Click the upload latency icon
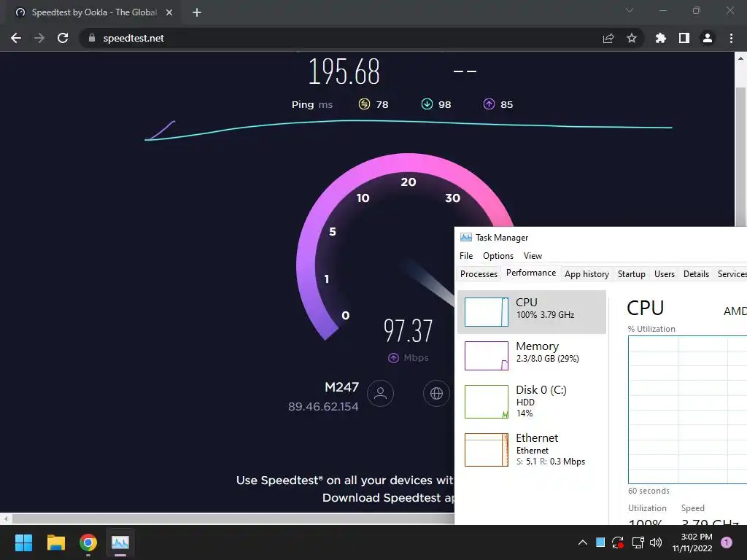 click(489, 104)
